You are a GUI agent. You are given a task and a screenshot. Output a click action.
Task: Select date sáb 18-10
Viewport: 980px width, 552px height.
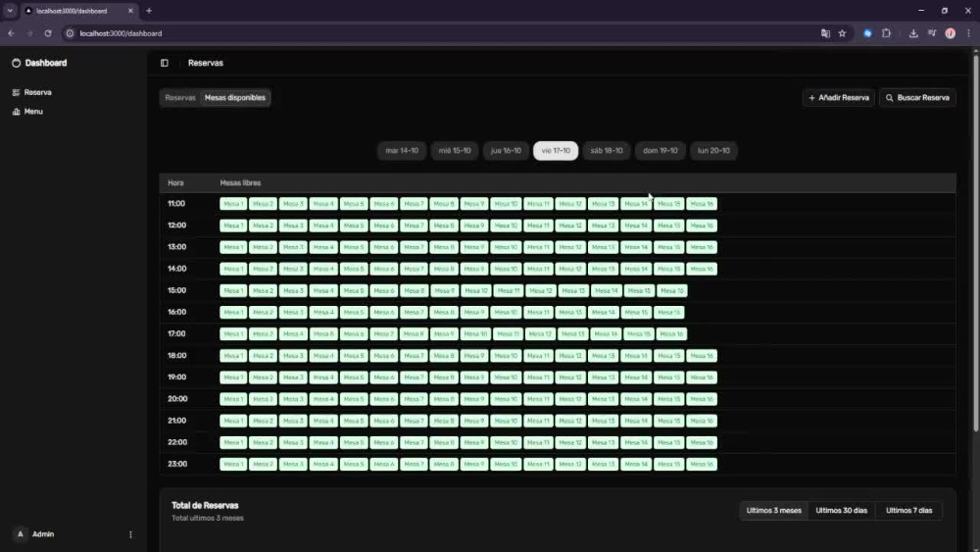607,151
